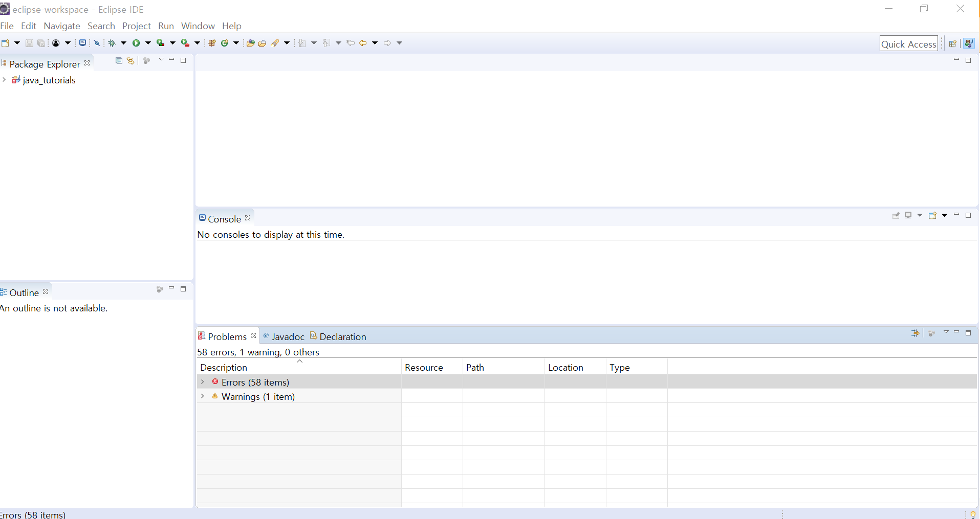Minimize the Outline view
The height and width of the screenshot is (519, 980).
pos(171,288)
